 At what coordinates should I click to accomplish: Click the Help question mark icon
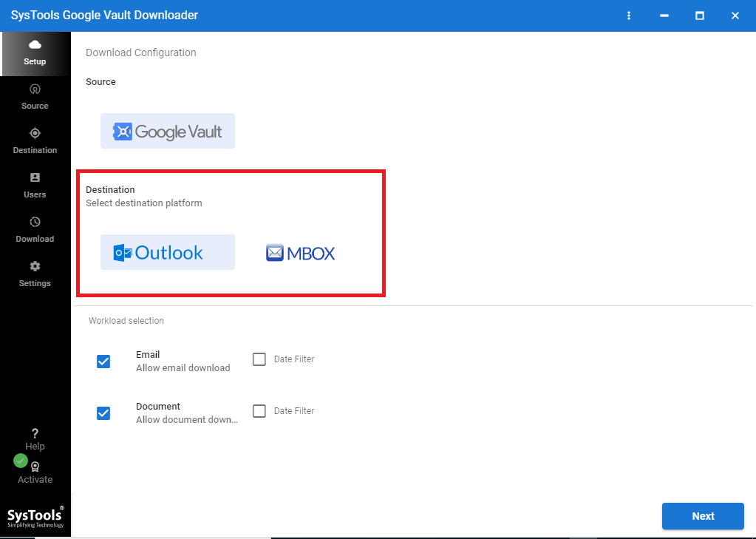[x=35, y=434]
